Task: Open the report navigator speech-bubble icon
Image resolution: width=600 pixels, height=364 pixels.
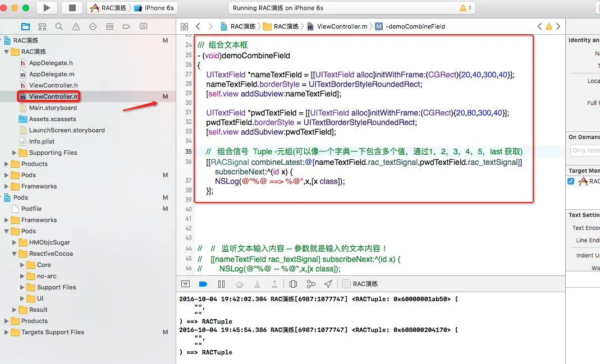Action: click(x=143, y=26)
